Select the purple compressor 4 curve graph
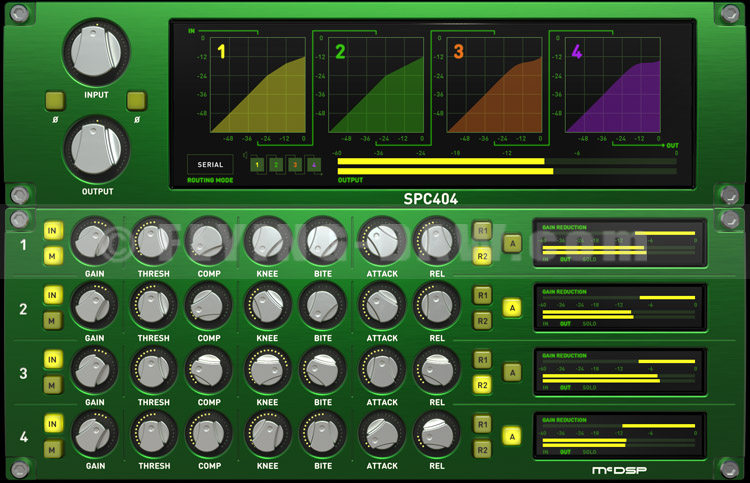The image size is (750, 483). (613, 85)
